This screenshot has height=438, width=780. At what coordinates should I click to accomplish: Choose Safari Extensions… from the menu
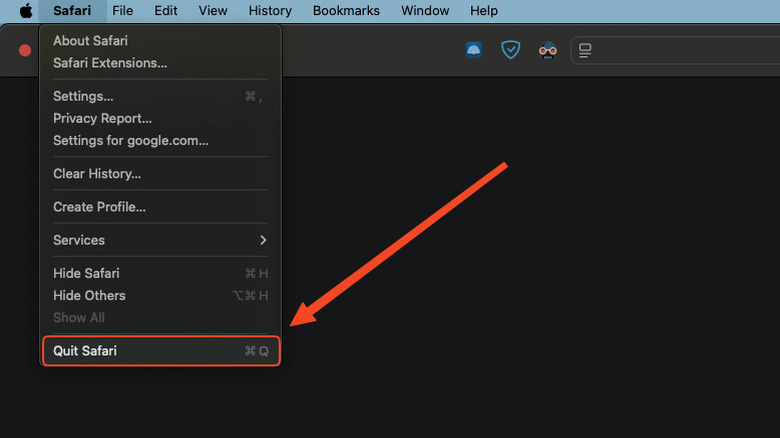point(160,63)
